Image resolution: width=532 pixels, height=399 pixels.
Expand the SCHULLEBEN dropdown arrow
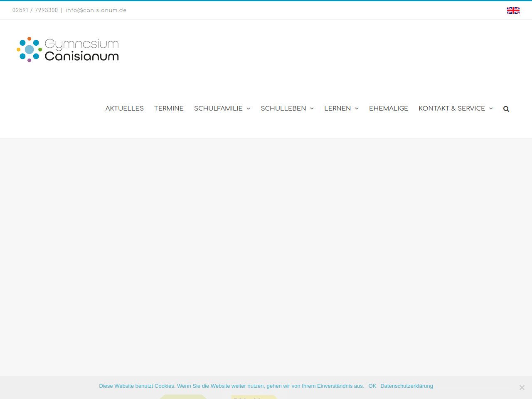[x=312, y=108]
